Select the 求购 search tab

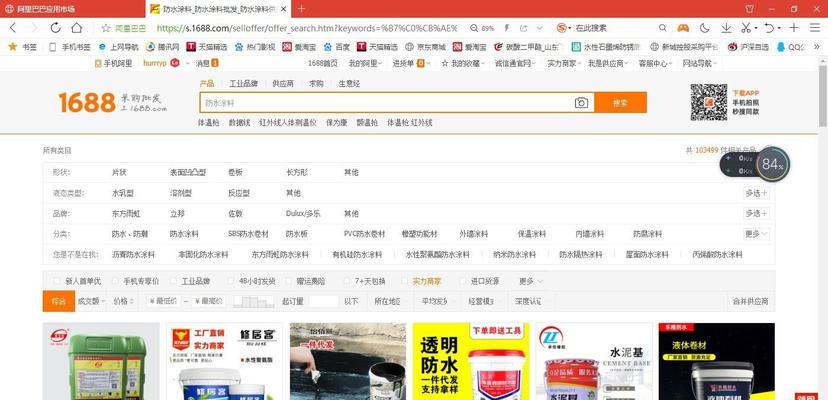(x=316, y=83)
